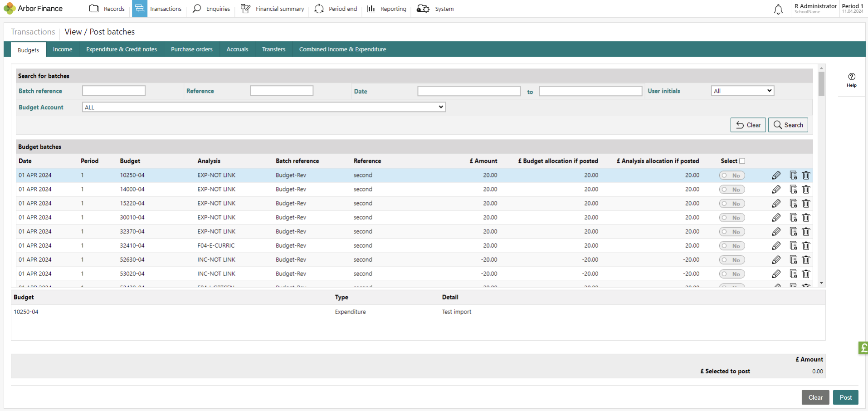The height and width of the screenshot is (411, 868).
Task: Copy the 32370-04 budget row
Action: [x=793, y=232]
